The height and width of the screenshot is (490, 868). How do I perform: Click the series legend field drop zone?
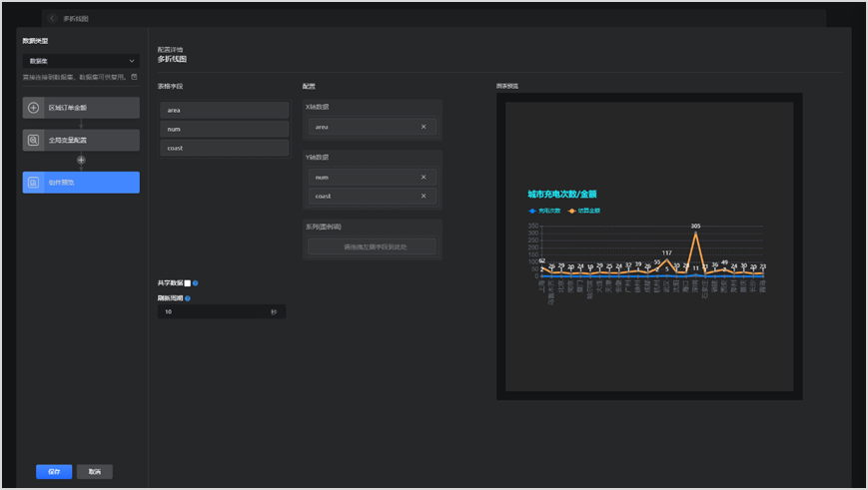pyautogui.click(x=372, y=246)
